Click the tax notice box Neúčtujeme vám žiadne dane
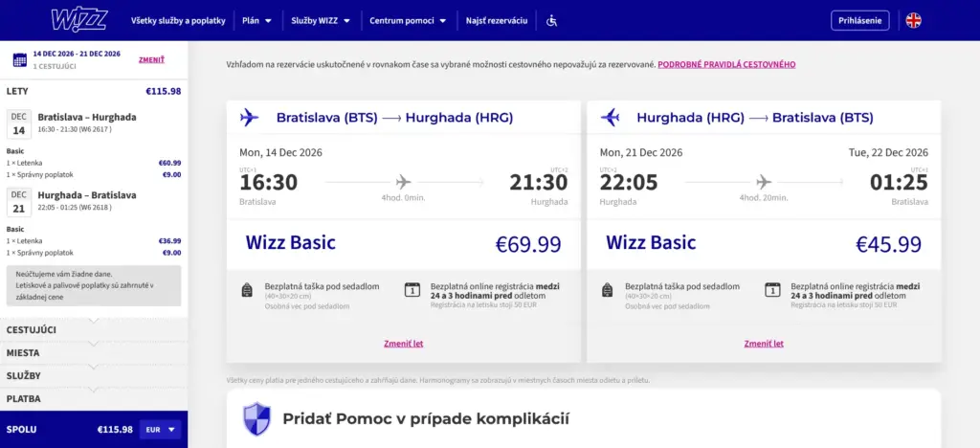The image size is (980, 448). pos(94,285)
